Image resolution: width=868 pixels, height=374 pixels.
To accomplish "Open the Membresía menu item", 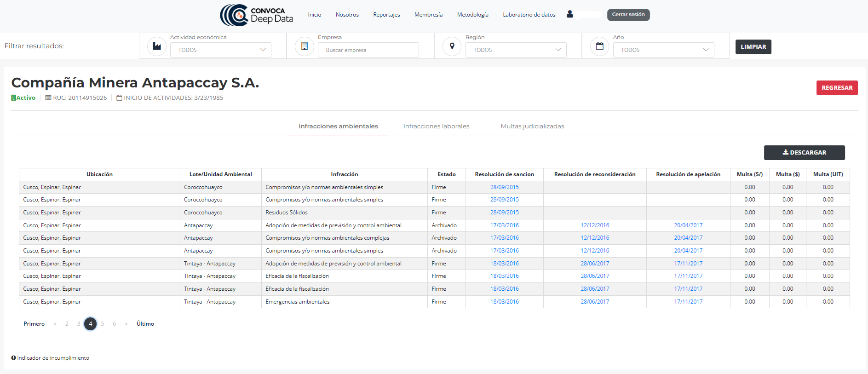I will 428,15.
